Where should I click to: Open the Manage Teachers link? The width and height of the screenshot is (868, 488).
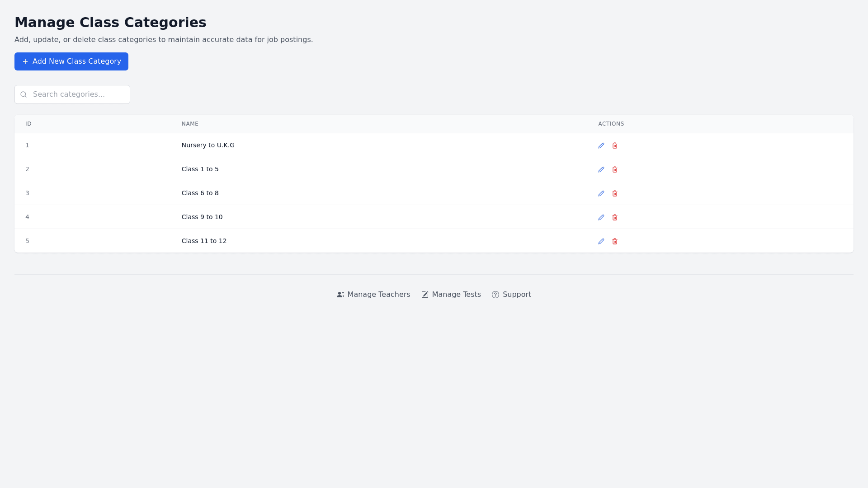point(373,295)
